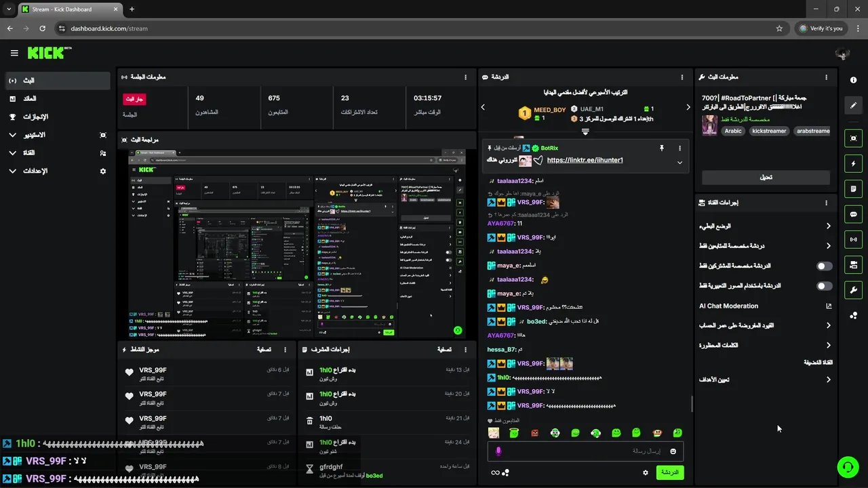
Task: Toggle chat bubble panel icon in right rail
Action: (853, 214)
